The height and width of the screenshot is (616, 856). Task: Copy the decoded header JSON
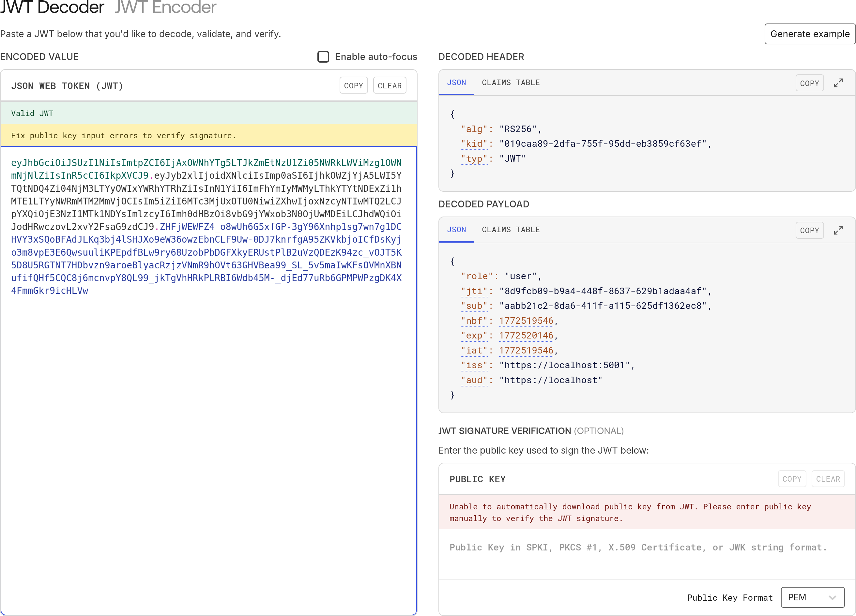point(809,83)
